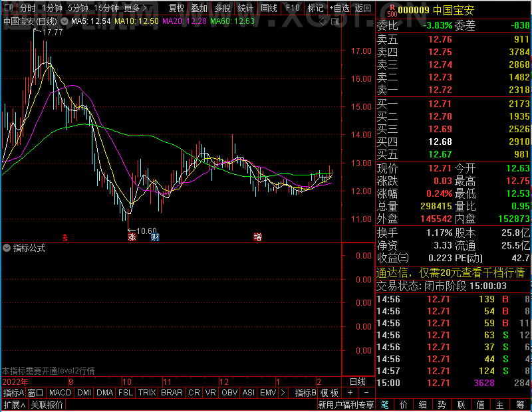Expand 更多 period options
The width and height of the screenshot is (532, 412).
click(135, 8)
